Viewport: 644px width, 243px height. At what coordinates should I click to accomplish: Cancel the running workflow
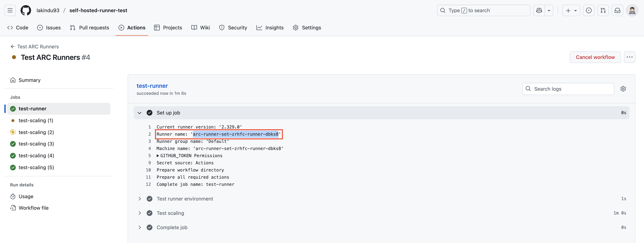[x=595, y=57]
